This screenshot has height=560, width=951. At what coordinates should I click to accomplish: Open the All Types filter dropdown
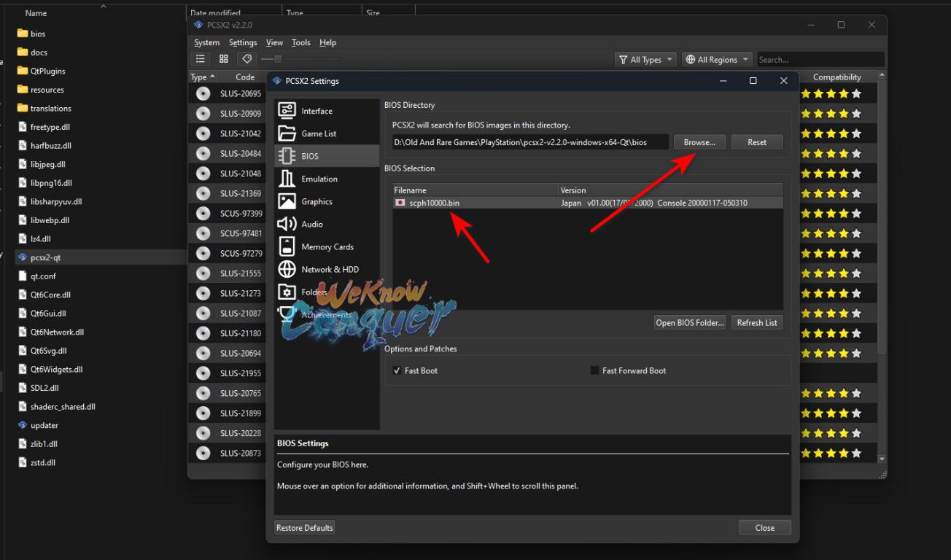click(645, 60)
